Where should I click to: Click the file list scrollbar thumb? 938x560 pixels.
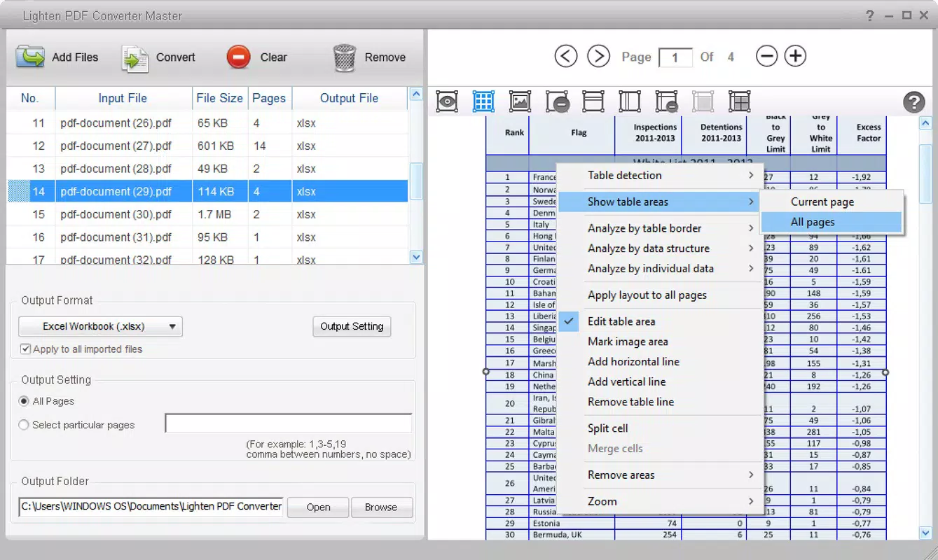[416, 181]
